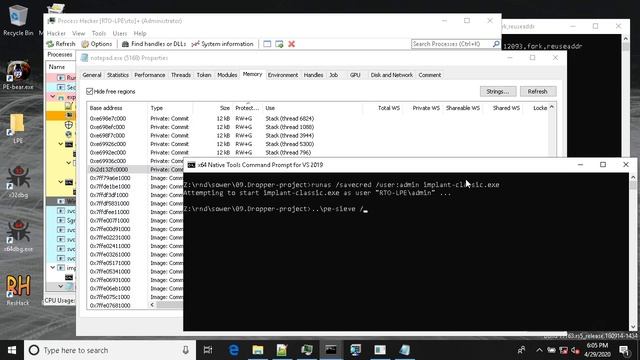The width and height of the screenshot is (640, 360).
Task: Click the find window and thread icon
Action: point(279,44)
